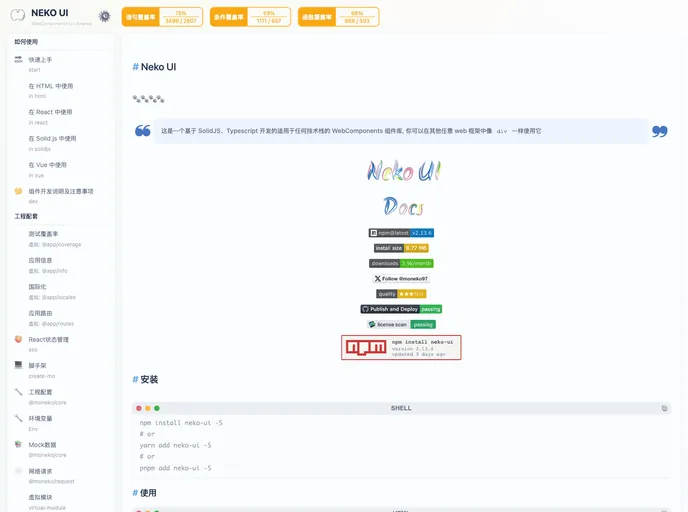Open the 语句覆盖率 coverage badge
This screenshot has height=512, width=688.
click(x=162, y=17)
